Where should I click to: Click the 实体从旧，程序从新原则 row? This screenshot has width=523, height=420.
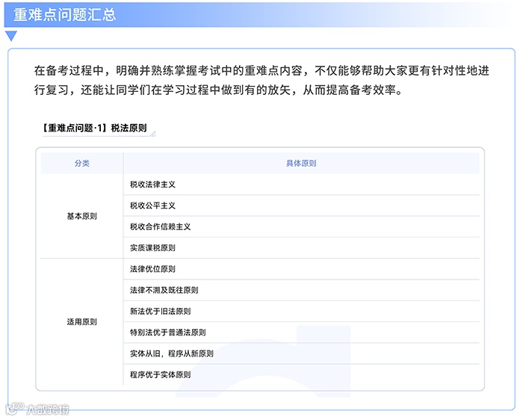coord(301,353)
